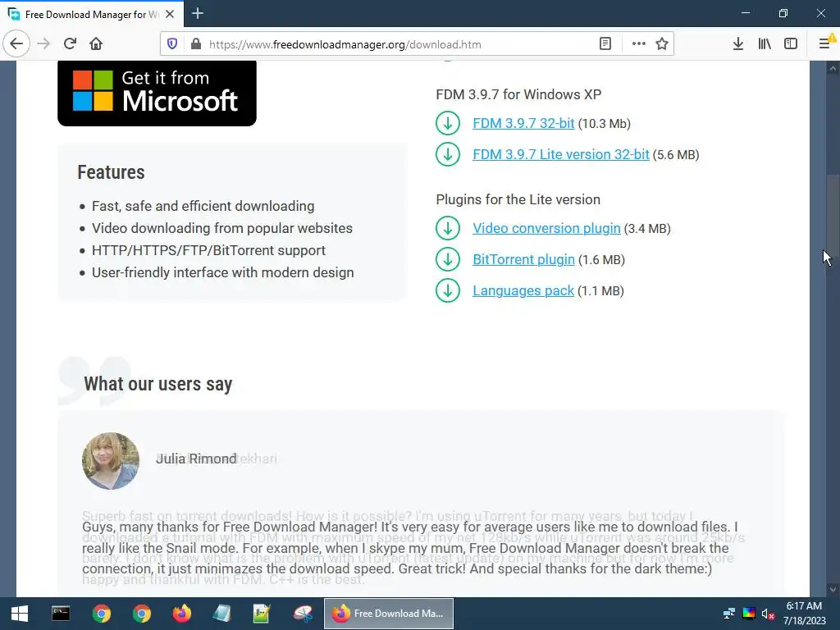Click the forward navigation arrow
The width and height of the screenshot is (840, 630).
(x=43, y=43)
